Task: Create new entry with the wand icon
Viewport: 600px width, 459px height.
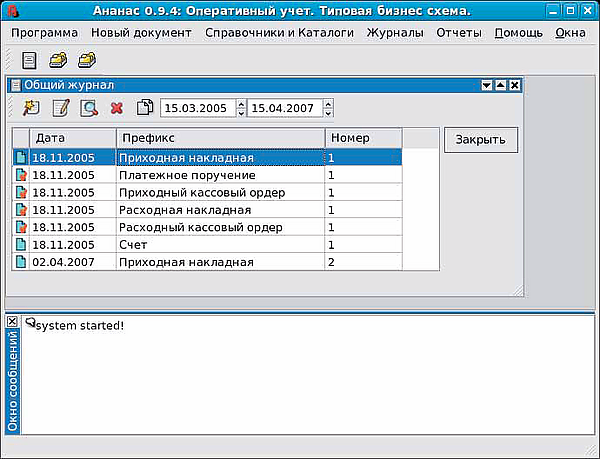Action: pos(31,108)
